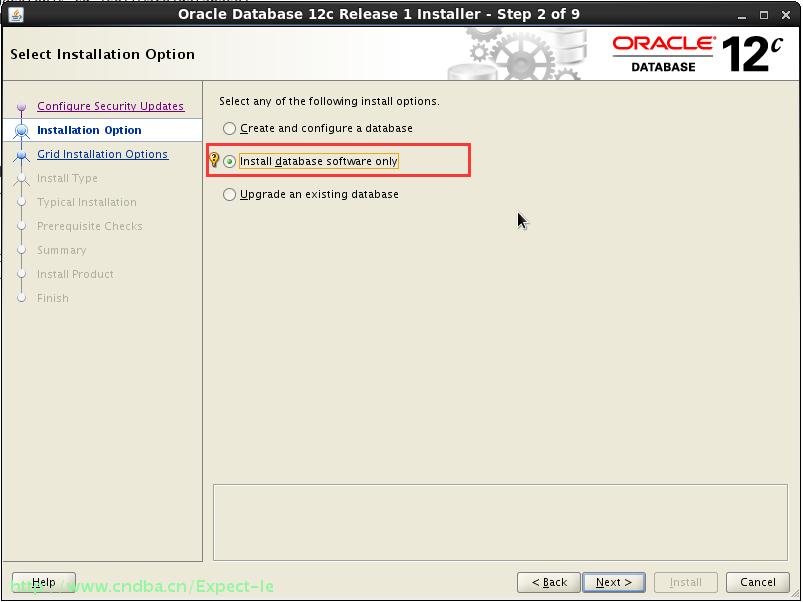Click the Summary step label
This screenshot has width=803, height=602.
[x=61, y=250]
